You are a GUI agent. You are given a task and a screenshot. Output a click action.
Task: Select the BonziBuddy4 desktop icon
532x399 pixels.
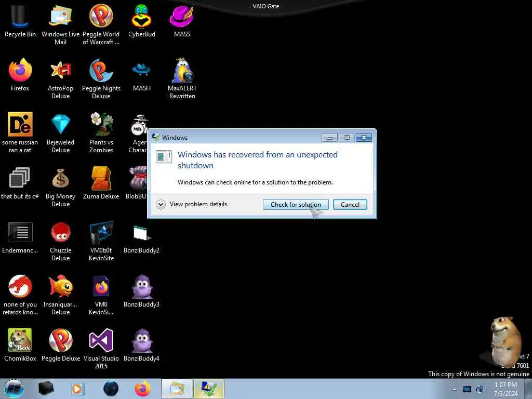point(141,345)
